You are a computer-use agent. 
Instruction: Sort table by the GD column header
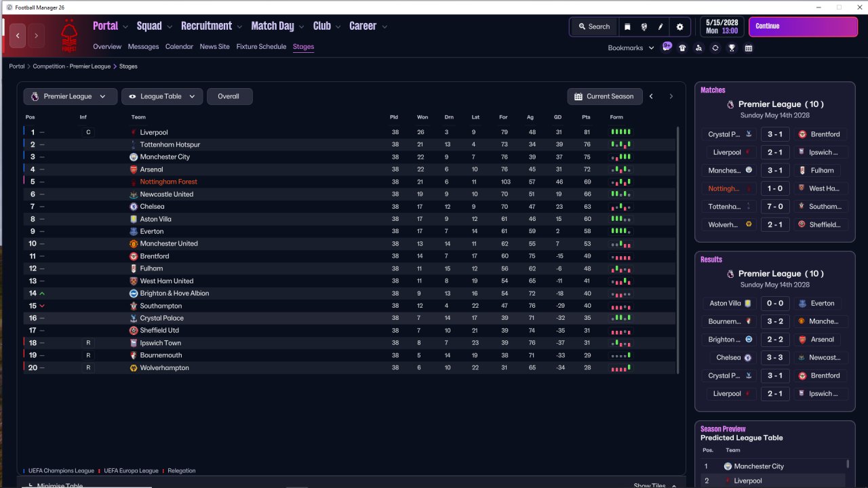click(558, 117)
